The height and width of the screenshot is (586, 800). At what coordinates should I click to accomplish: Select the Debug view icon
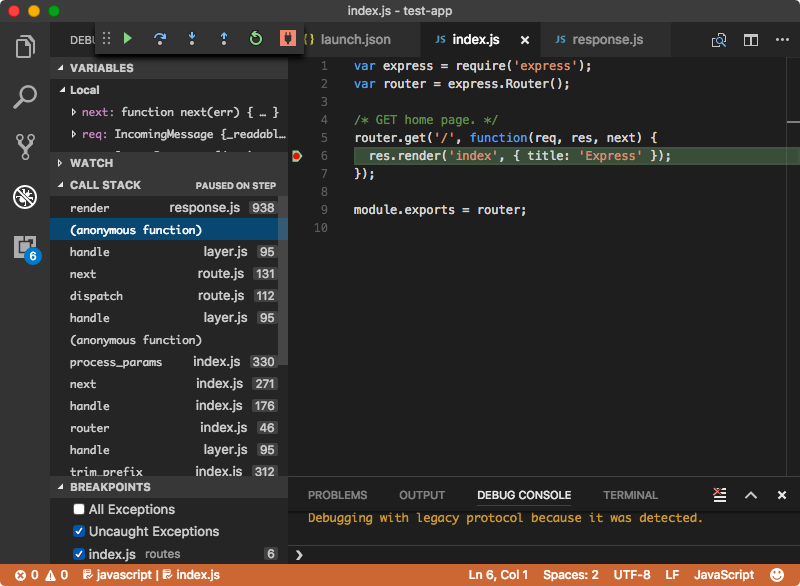[x=25, y=197]
